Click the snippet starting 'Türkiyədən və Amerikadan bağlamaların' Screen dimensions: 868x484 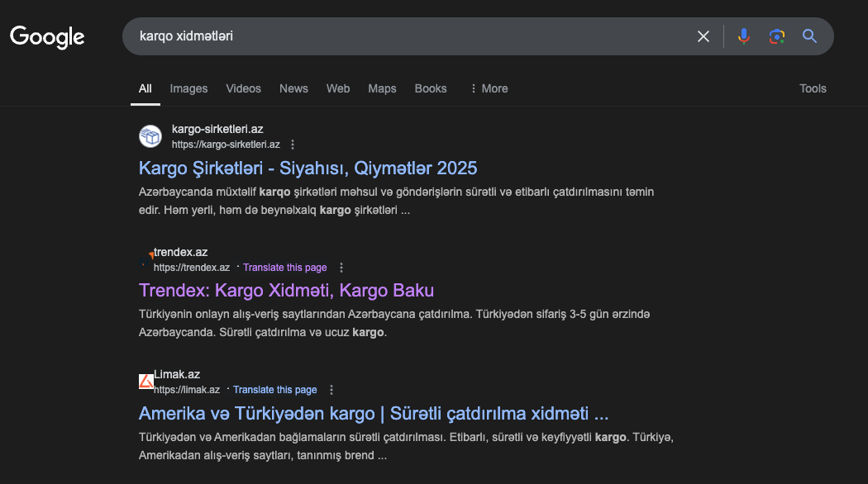407,446
